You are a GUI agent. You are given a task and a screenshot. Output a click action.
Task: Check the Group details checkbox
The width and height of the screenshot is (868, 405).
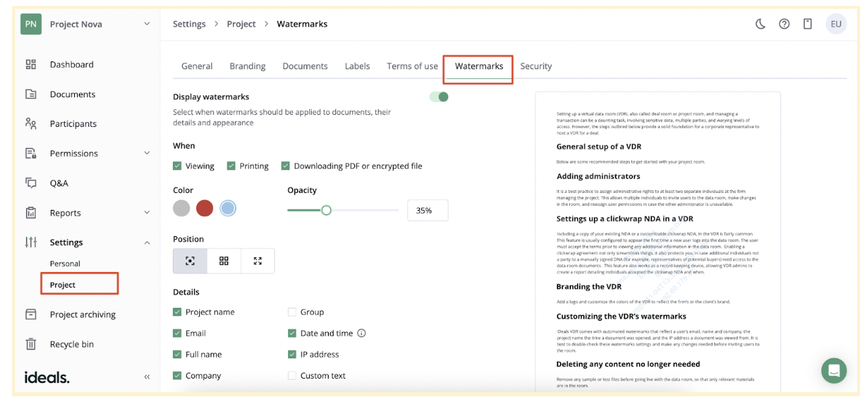(292, 313)
